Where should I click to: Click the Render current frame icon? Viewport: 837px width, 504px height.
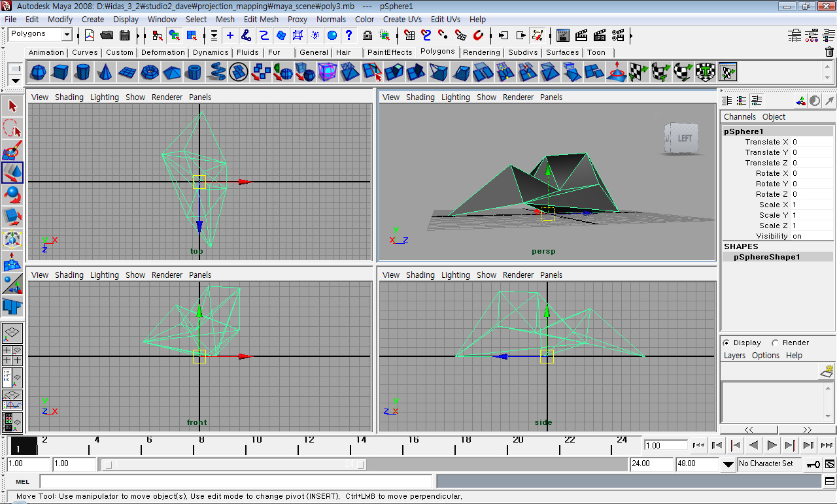(x=581, y=34)
